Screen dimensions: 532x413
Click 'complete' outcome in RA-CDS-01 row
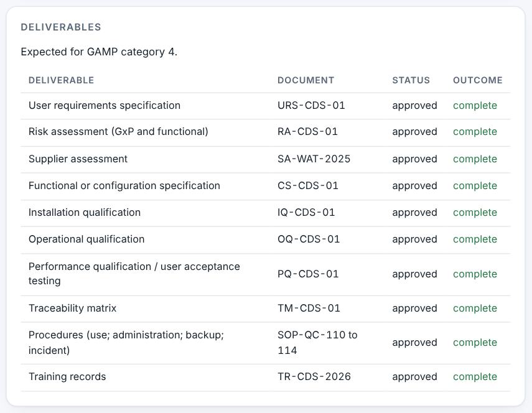pos(475,132)
